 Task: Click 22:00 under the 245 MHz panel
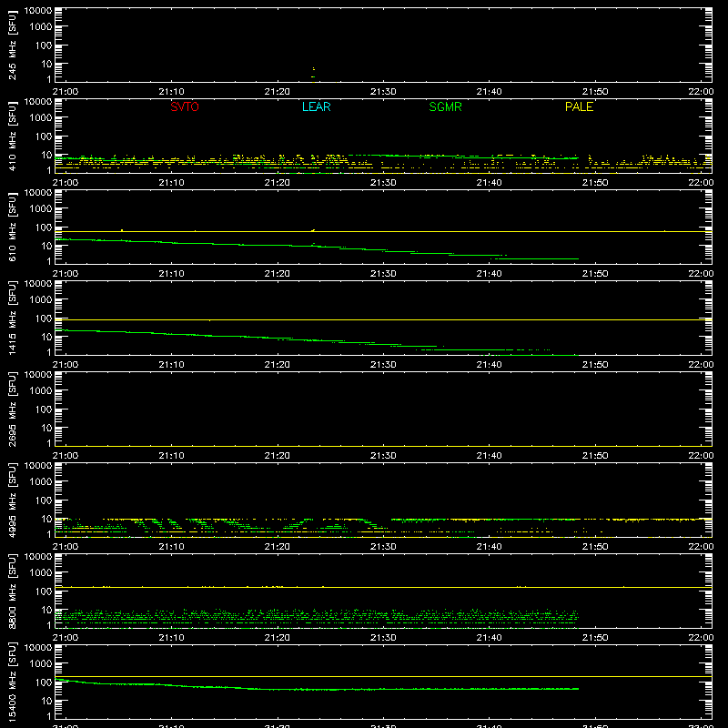701,92
